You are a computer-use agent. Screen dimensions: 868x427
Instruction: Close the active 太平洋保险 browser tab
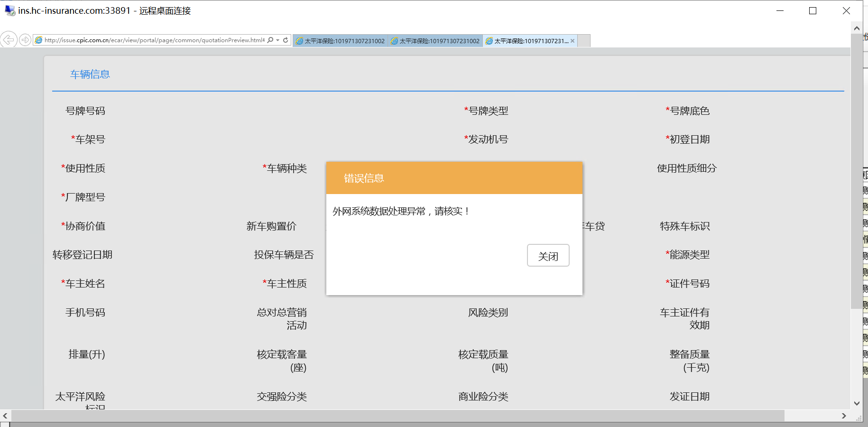coord(573,41)
